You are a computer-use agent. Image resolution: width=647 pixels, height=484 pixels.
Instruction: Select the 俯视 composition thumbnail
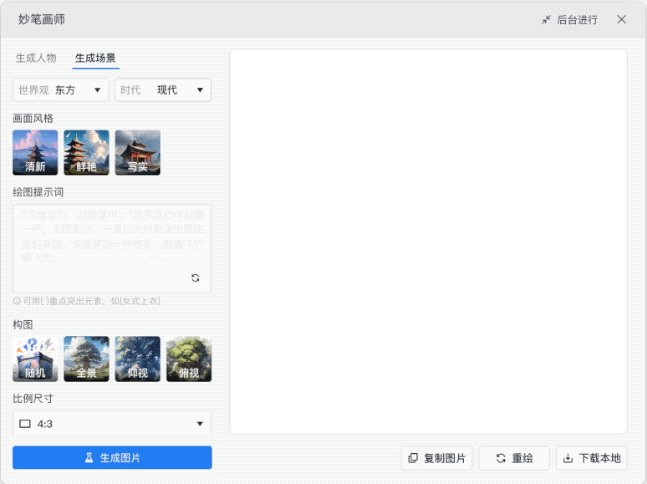pyautogui.click(x=189, y=359)
